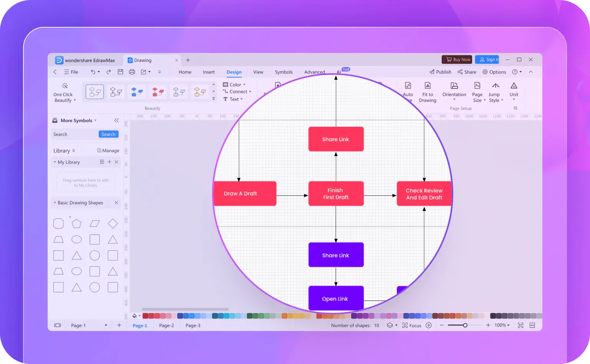
Task: Click the blue Search button
Action: [108, 134]
